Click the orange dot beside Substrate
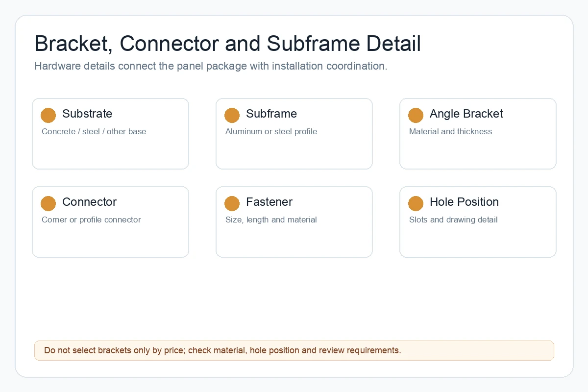588x392 pixels. pyautogui.click(x=48, y=116)
